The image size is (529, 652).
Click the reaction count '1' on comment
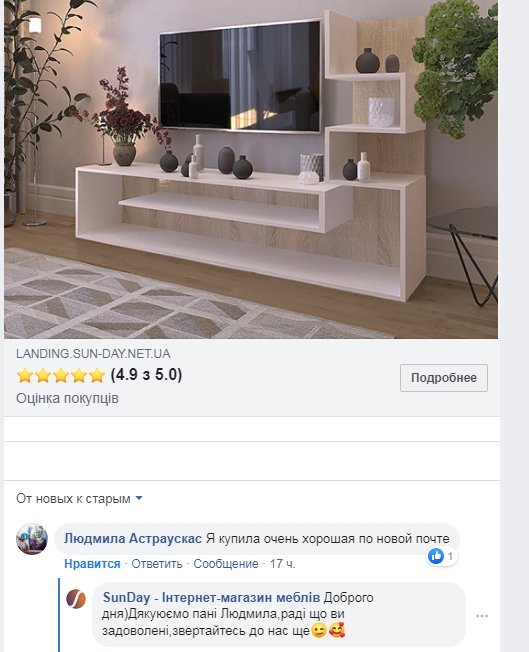(450, 556)
